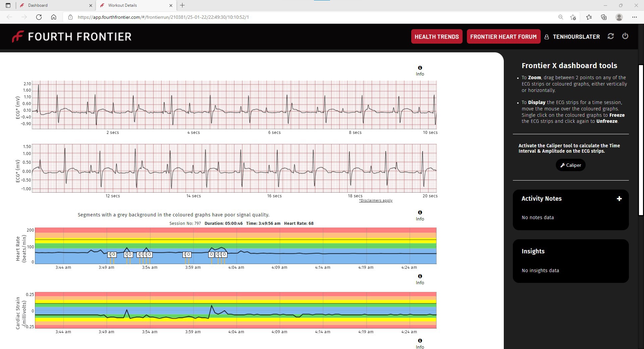
Task: Open the browser favorites list
Action: point(589,17)
